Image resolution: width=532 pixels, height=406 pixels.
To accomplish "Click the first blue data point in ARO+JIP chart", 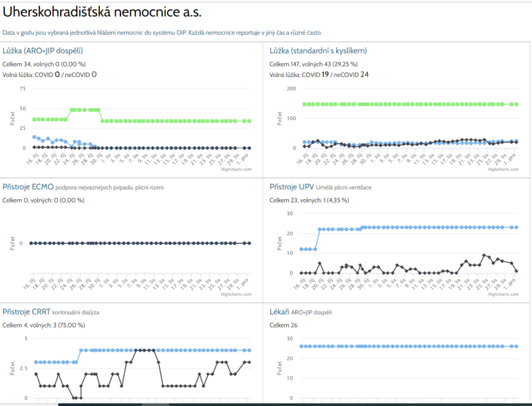I will 34,137.
